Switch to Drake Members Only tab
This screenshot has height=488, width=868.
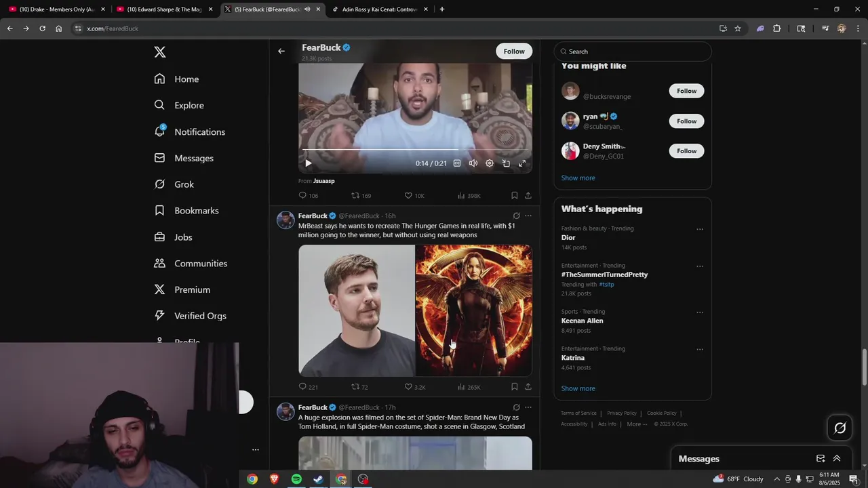point(57,9)
